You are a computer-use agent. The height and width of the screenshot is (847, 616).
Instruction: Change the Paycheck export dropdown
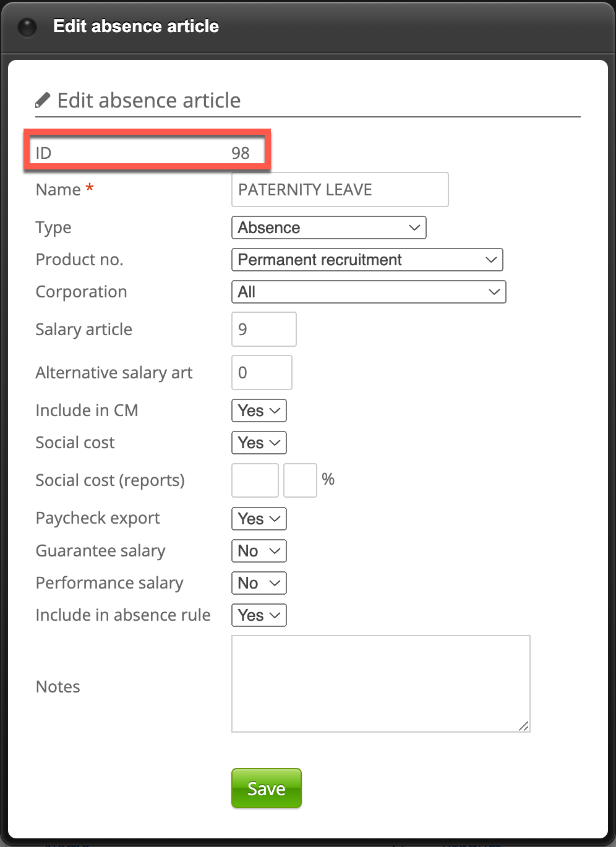(x=259, y=519)
